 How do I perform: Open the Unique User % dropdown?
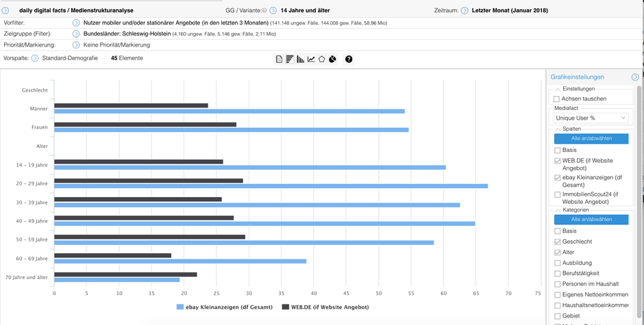(591, 118)
